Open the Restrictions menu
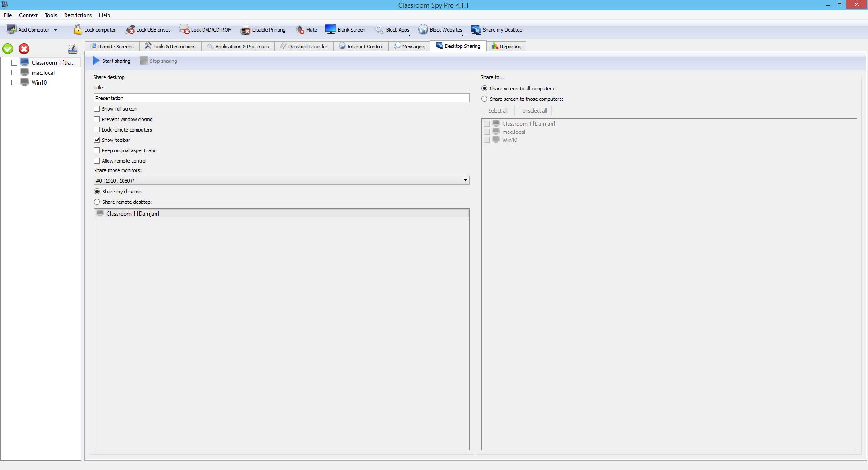The image size is (868, 470). click(x=78, y=15)
